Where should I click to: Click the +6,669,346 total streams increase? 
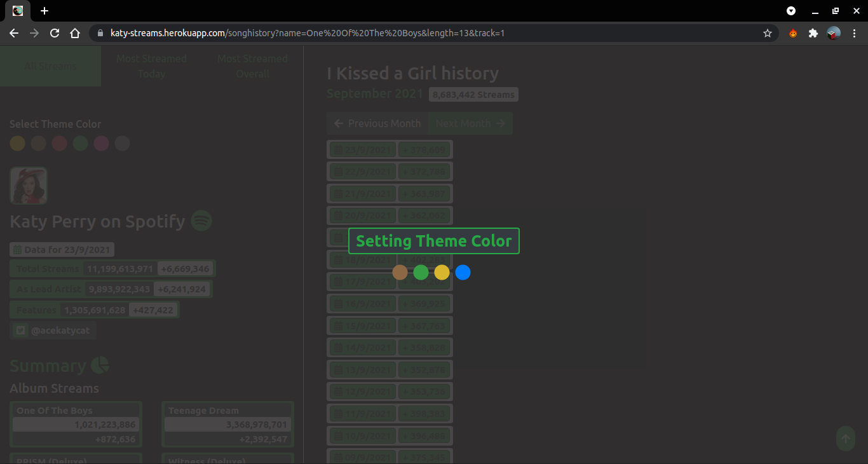[185, 269]
